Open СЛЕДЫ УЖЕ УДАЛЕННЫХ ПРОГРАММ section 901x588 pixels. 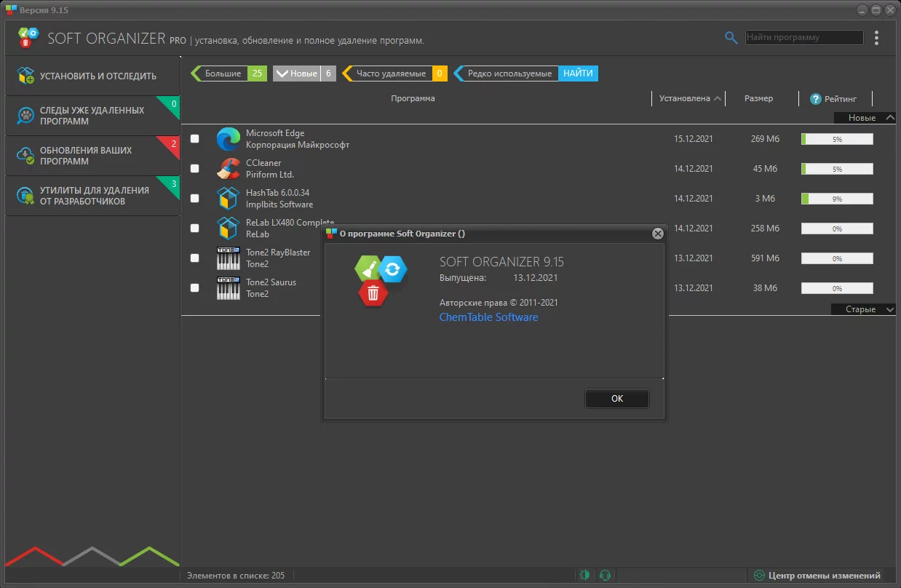coord(92,116)
